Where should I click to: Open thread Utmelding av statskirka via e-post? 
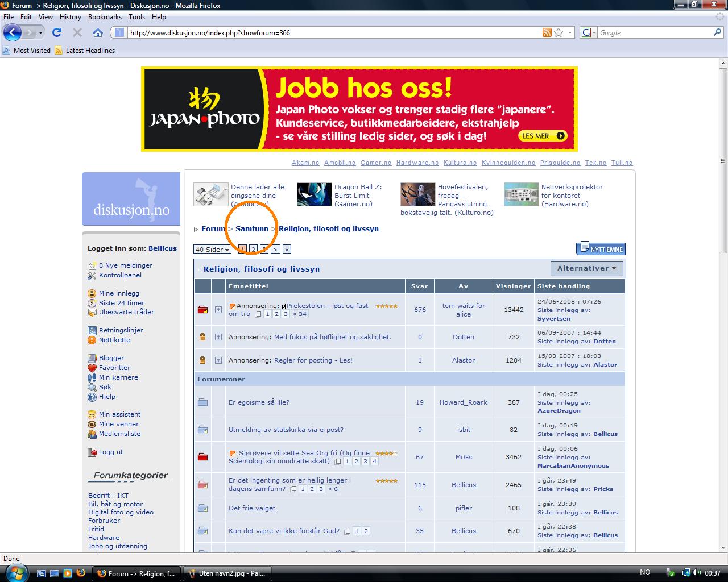[286, 430]
